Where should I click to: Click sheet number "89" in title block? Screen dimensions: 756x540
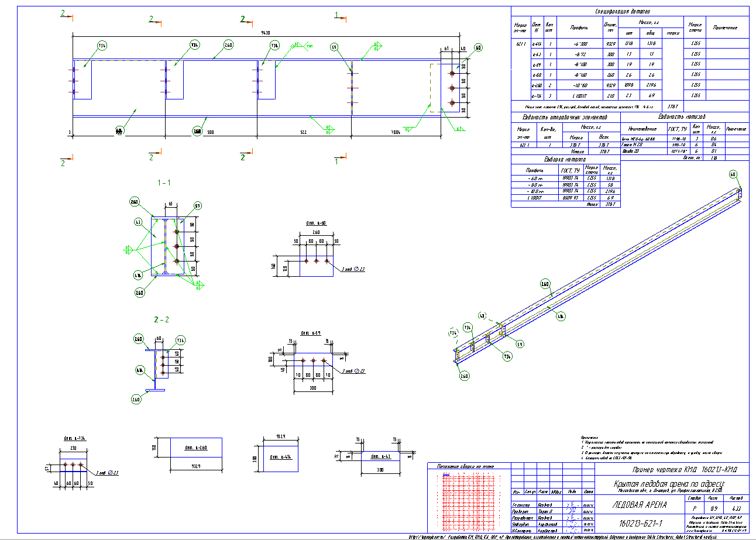point(715,509)
